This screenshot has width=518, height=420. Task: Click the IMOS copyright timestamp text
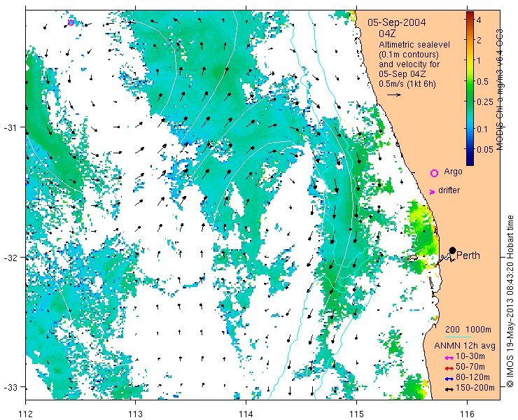[510, 301]
